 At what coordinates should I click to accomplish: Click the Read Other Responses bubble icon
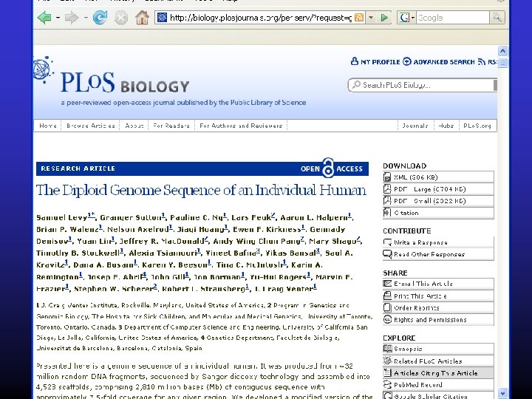(x=387, y=254)
